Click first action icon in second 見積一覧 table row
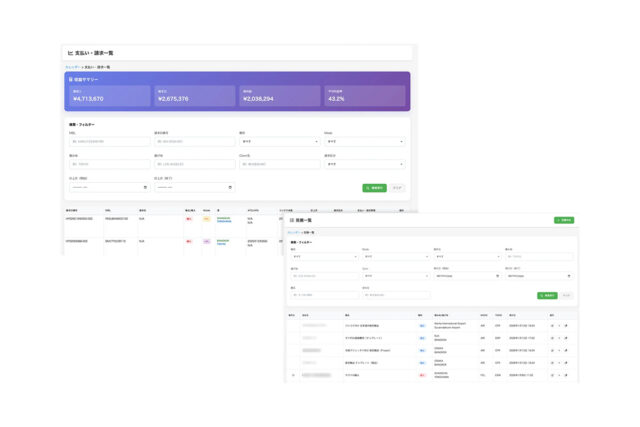Image resolution: width=640 pixels, height=427 pixels. coord(552,338)
